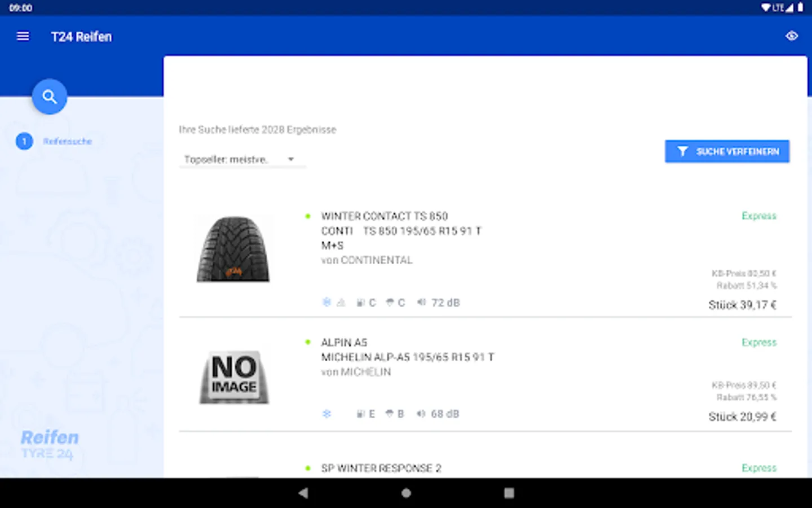
Task: Click Rabatt 51,34 % text
Action: click(747, 286)
